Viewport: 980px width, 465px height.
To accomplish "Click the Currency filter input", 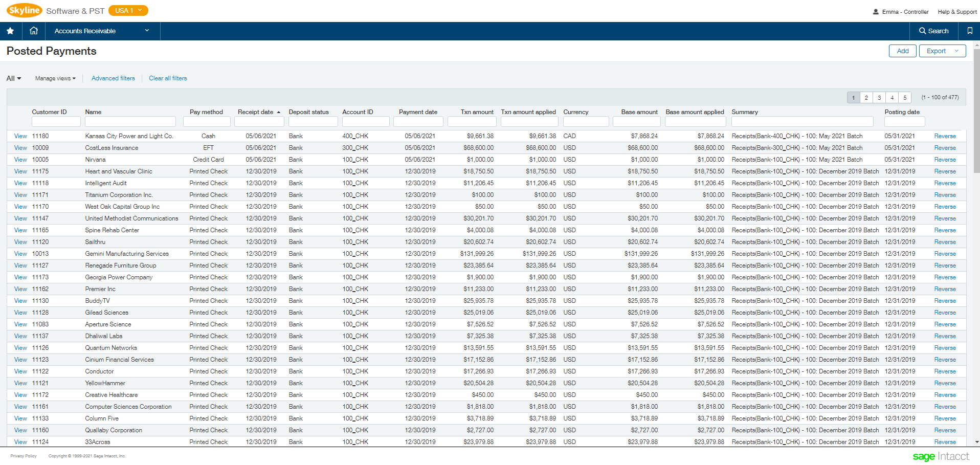I will point(586,122).
